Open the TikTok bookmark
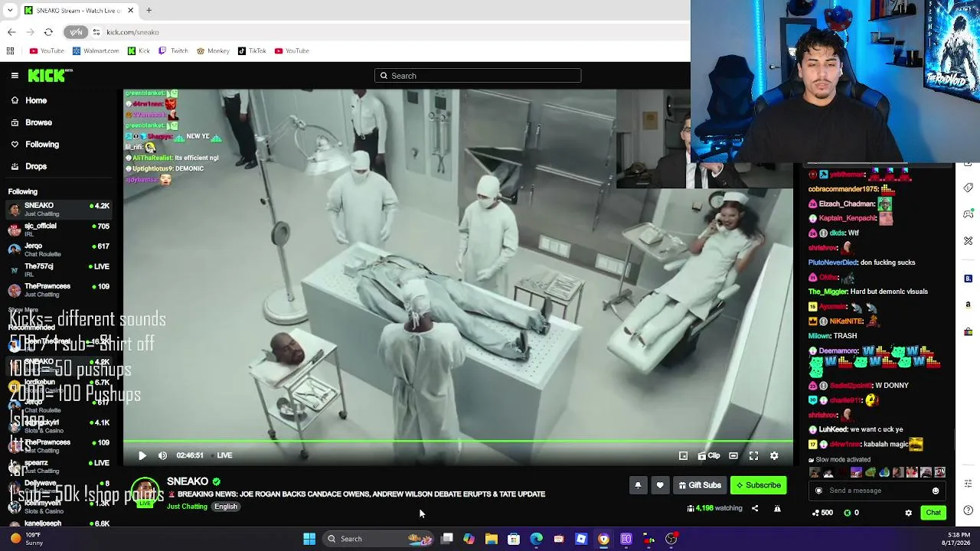This screenshot has width=980, height=551. click(x=252, y=51)
